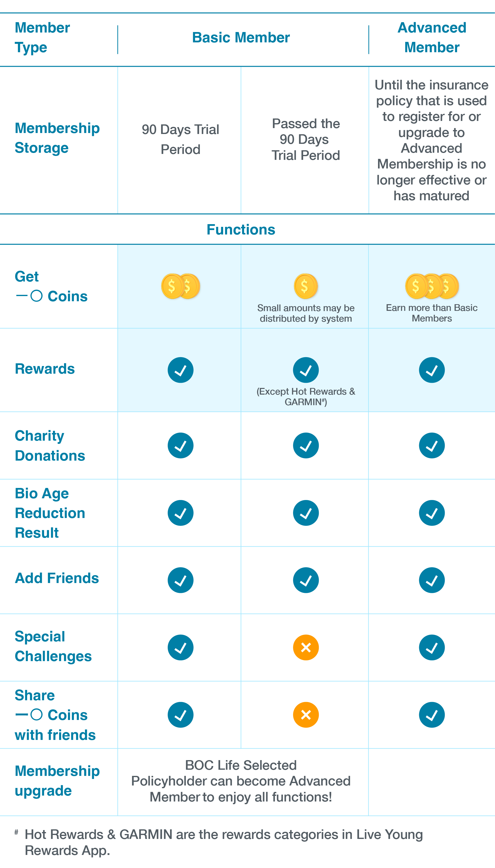Click the single coin icon for passed trial

(306, 286)
